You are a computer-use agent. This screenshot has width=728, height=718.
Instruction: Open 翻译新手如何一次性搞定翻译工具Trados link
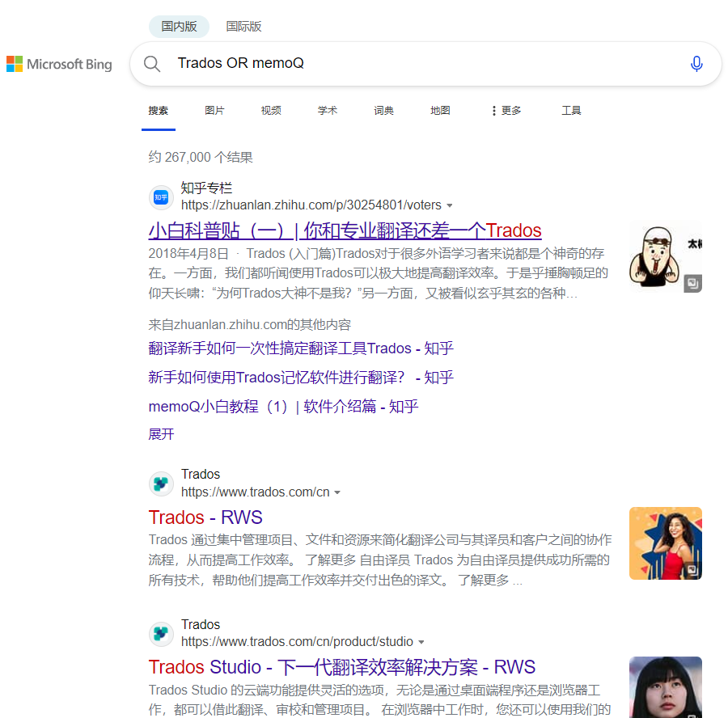(x=301, y=348)
